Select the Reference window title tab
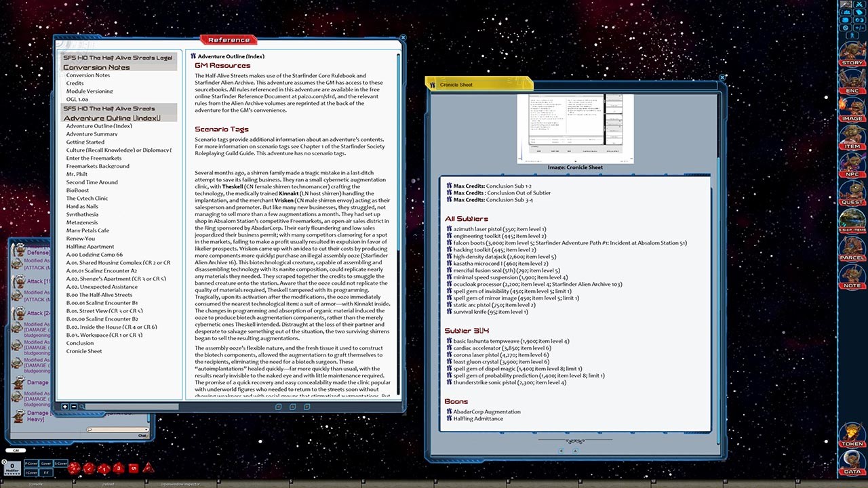 click(x=228, y=39)
